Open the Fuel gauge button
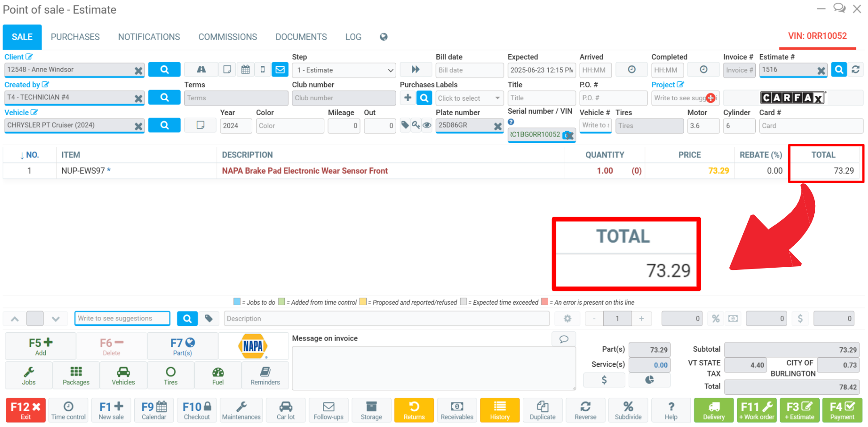This screenshot has height=427, width=868. tap(218, 375)
